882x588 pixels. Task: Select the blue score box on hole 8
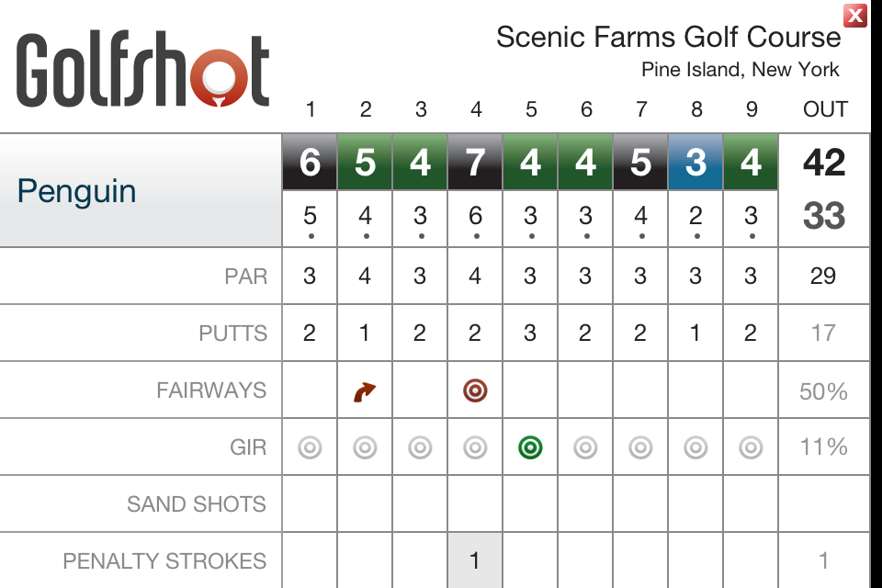click(x=695, y=163)
